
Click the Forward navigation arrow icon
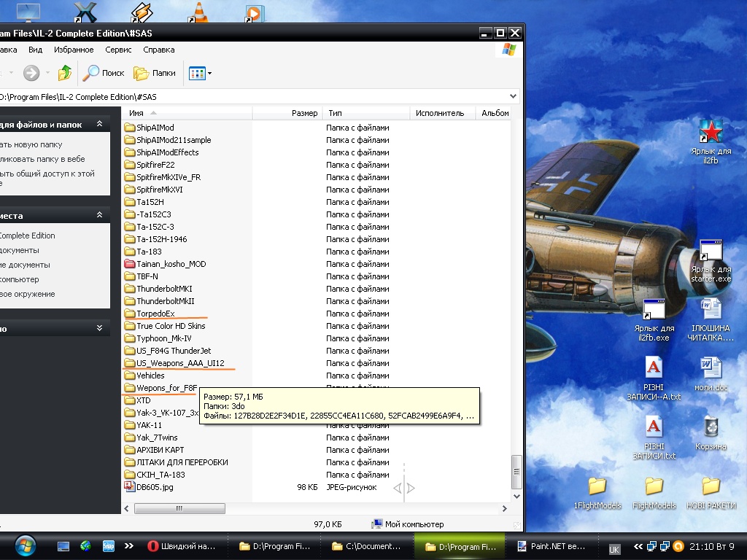(31, 73)
